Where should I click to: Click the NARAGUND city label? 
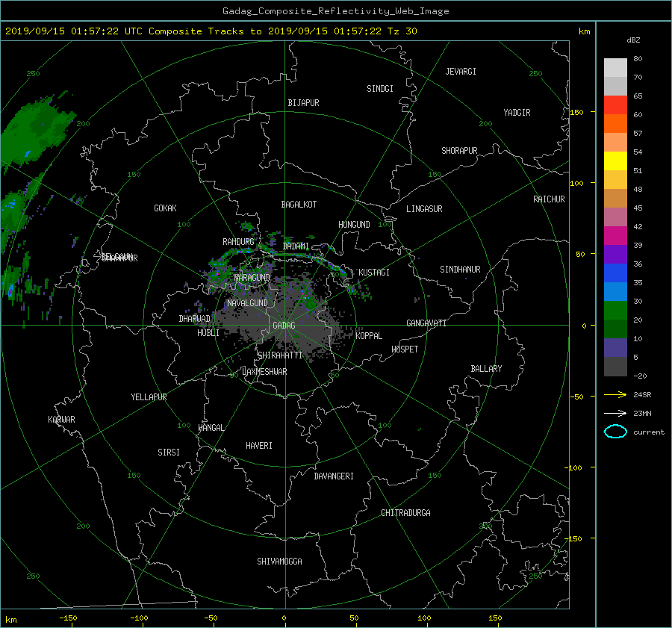252,278
